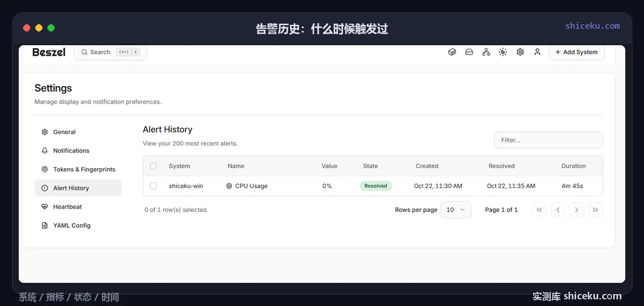Image resolution: width=644 pixels, height=306 pixels.
Task: Open the disk drive icon in header
Action: click(469, 52)
